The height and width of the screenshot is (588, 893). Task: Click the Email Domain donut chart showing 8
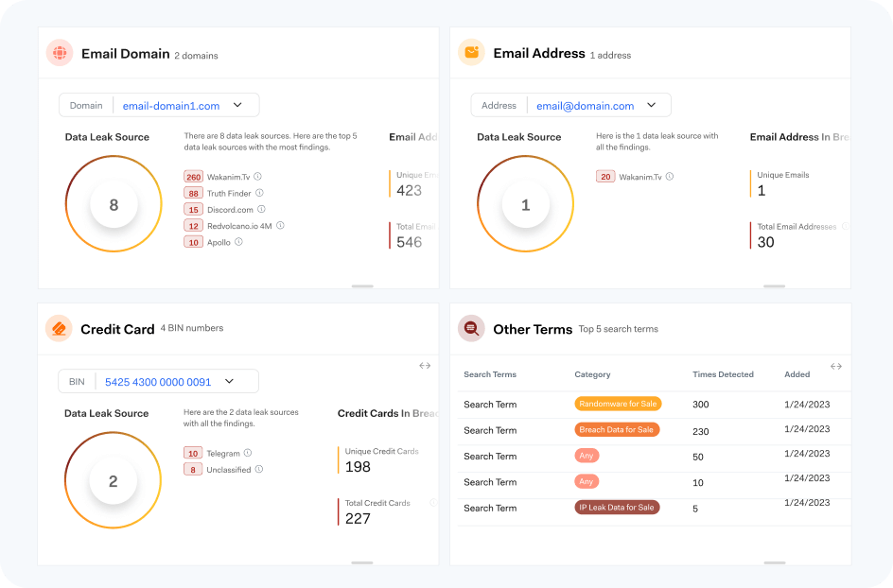point(114,204)
